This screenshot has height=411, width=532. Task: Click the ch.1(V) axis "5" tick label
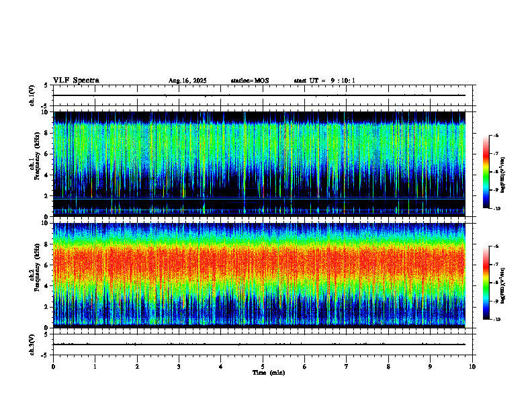[46, 85]
